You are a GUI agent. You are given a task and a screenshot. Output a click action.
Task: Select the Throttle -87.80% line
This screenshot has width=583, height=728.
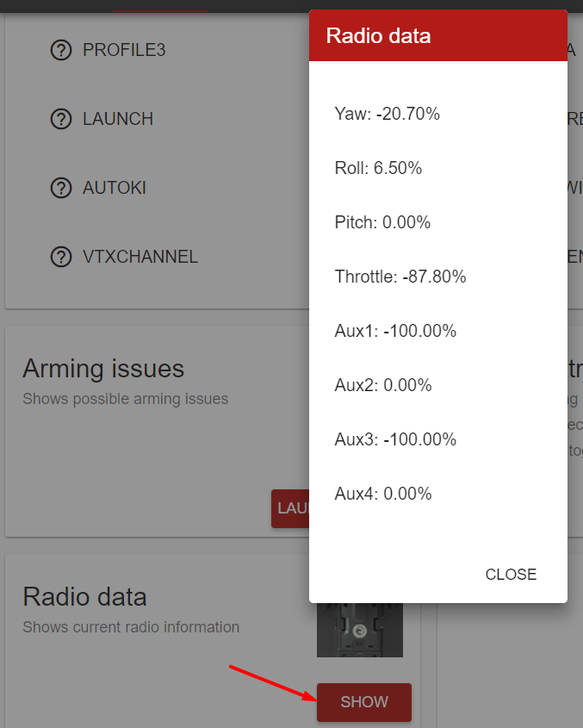coord(400,277)
